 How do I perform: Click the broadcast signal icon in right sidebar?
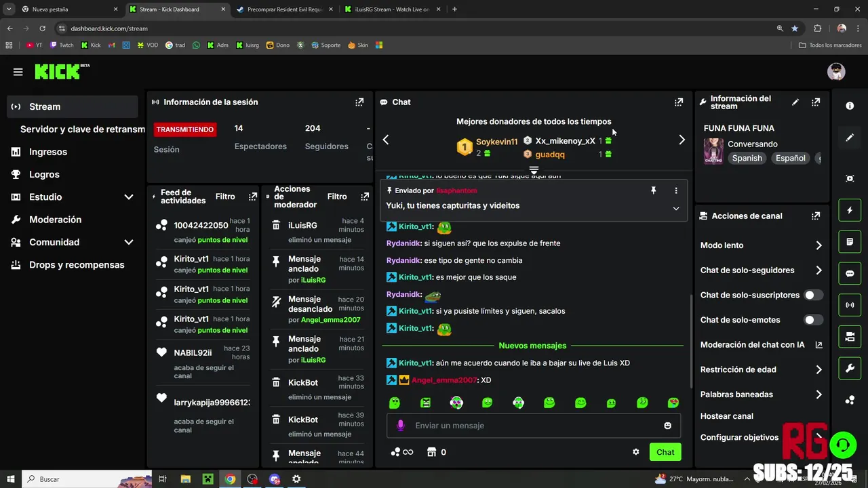tap(850, 305)
